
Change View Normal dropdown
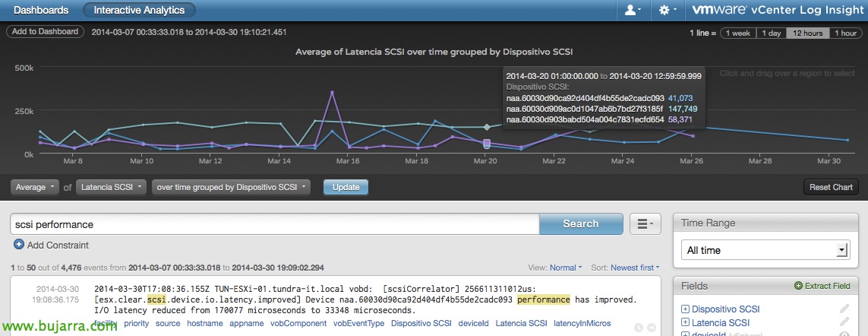tap(565, 268)
